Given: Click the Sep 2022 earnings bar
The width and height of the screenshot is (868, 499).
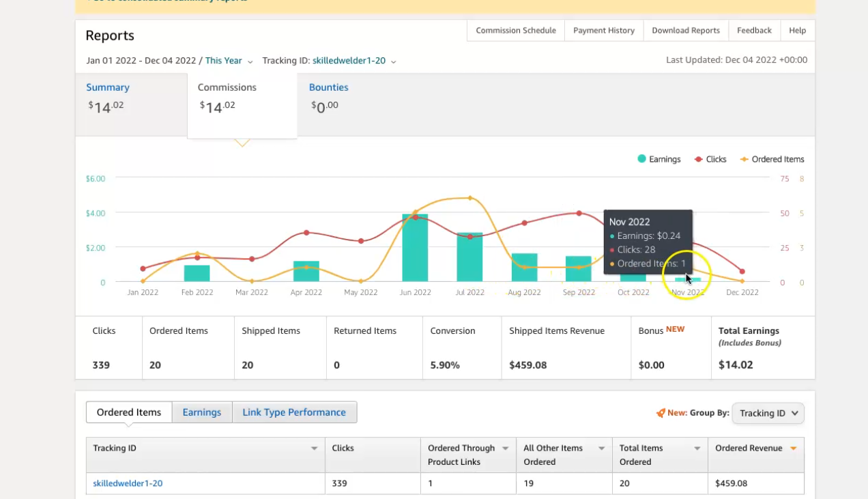Looking at the screenshot, I should (579, 269).
